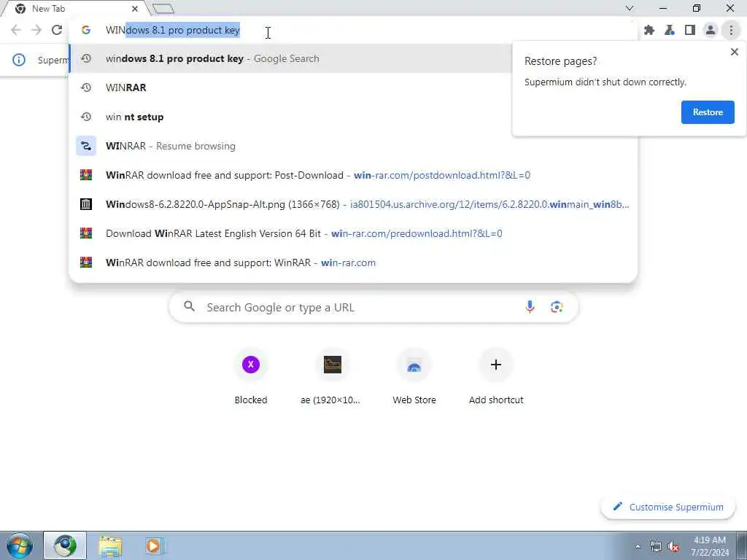This screenshot has height=560, width=747.
Task: Close the Restore pages popup
Action: coord(734,52)
